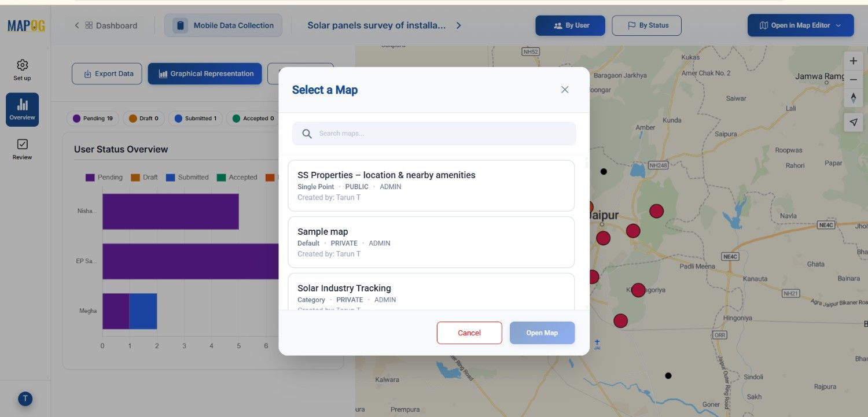Toggle the Pending status filter chip

tap(93, 118)
